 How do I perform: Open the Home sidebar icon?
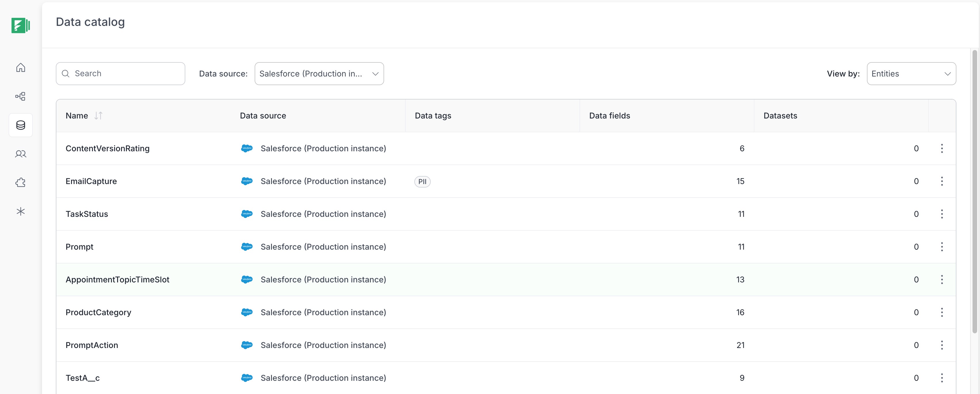point(20,68)
